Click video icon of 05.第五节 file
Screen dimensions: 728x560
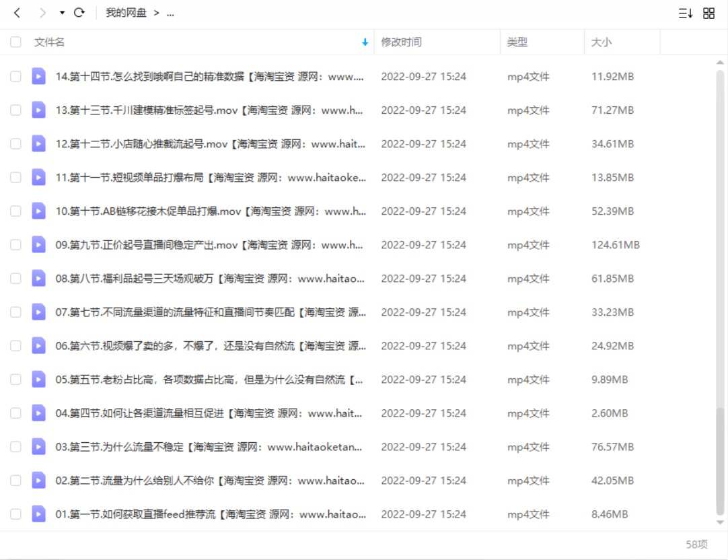pos(38,380)
